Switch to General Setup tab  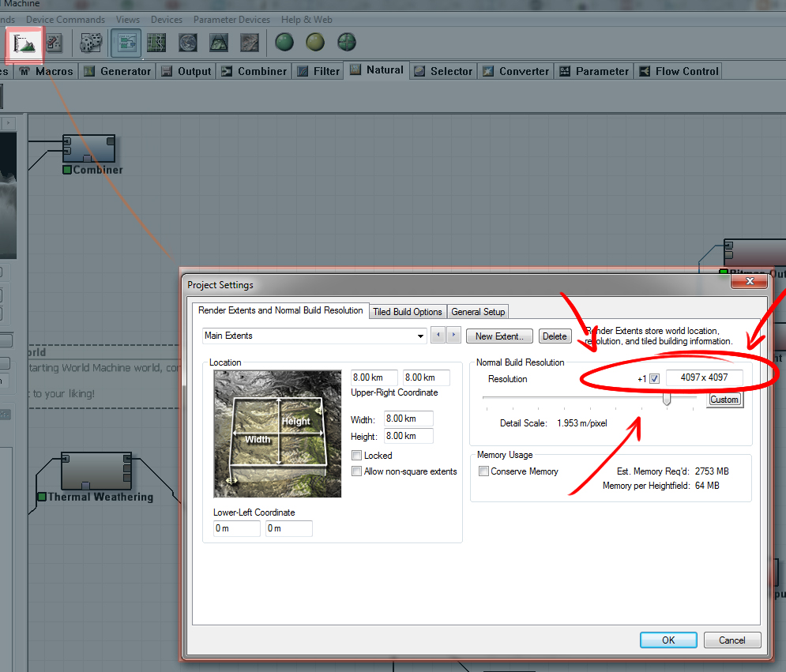click(x=478, y=312)
